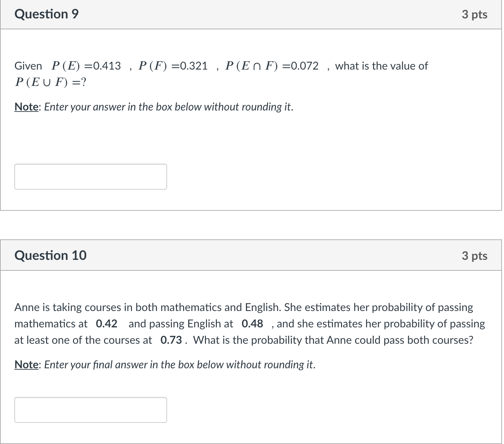Click the '3 pts' label of Question 10
504x444 pixels.
(x=474, y=256)
